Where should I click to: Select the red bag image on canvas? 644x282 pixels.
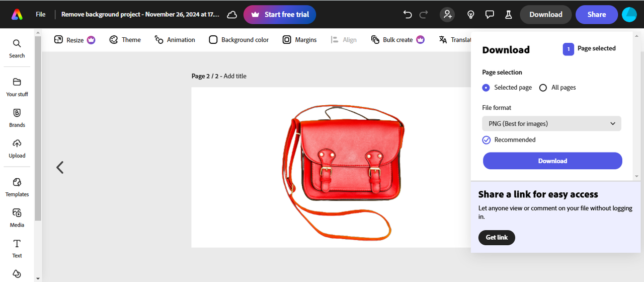tap(344, 172)
